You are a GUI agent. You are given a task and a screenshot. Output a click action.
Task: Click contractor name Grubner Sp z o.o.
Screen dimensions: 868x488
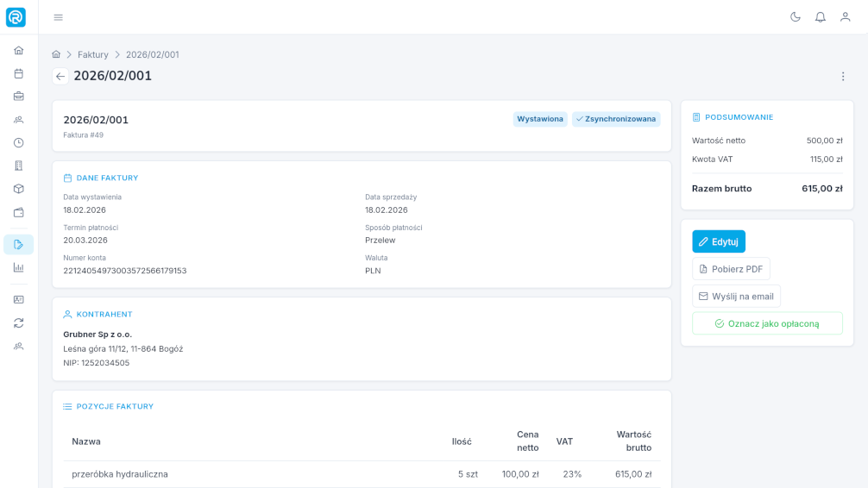point(97,335)
